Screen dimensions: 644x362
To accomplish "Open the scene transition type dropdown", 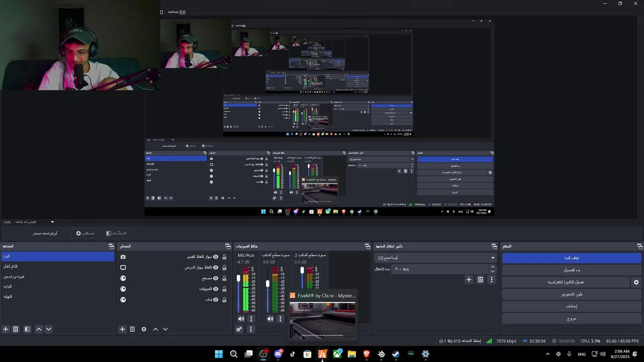I will pos(436,258).
